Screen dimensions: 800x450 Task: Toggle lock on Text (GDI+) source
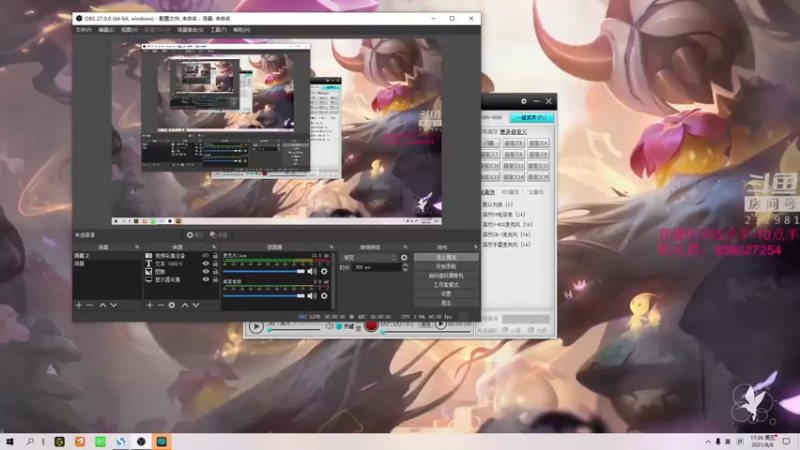tap(215, 264)
